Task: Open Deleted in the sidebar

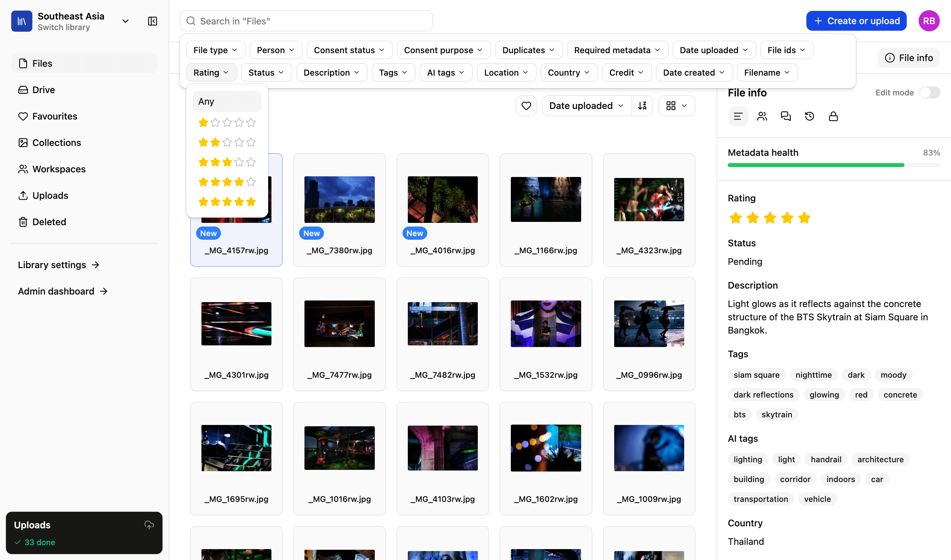Action: 84,222
